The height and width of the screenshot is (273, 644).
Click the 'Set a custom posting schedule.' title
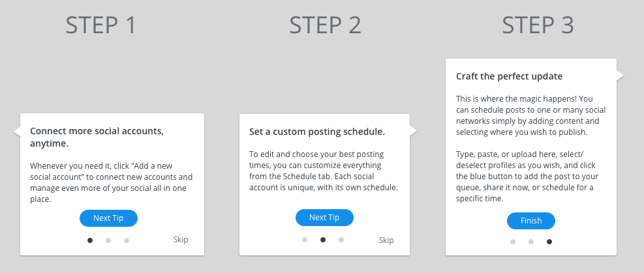click(317, 132)
